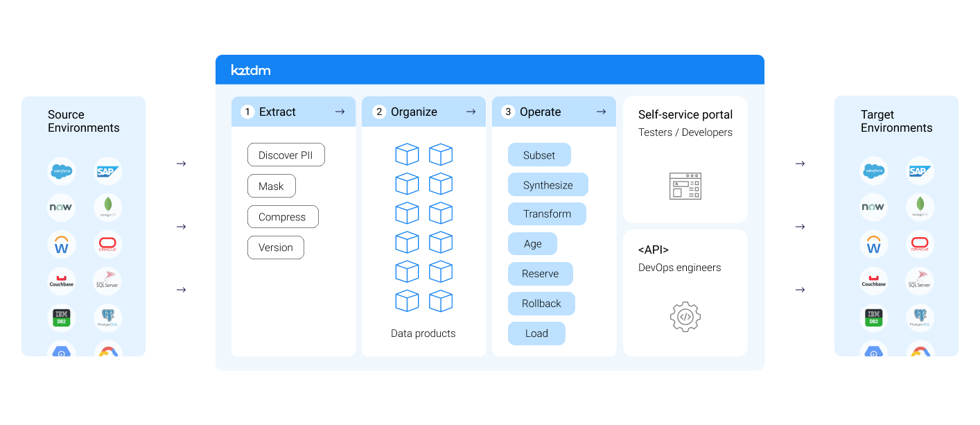
Task: Select the IBM DB2 icon in Source Environments
Action: point(61,318)
